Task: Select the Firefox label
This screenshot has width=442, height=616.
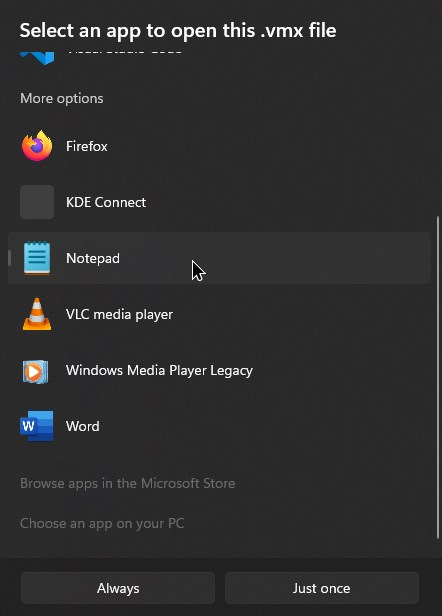Action: tap(86, 146)
